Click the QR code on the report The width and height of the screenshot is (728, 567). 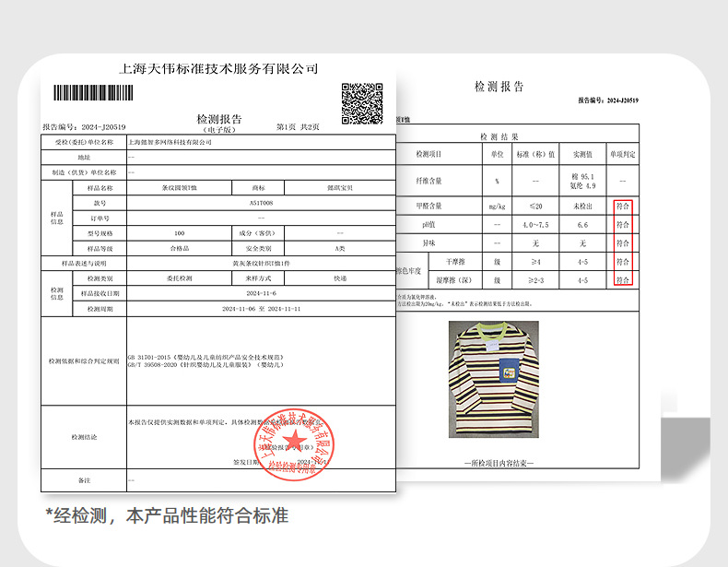(x=362, y=103)
